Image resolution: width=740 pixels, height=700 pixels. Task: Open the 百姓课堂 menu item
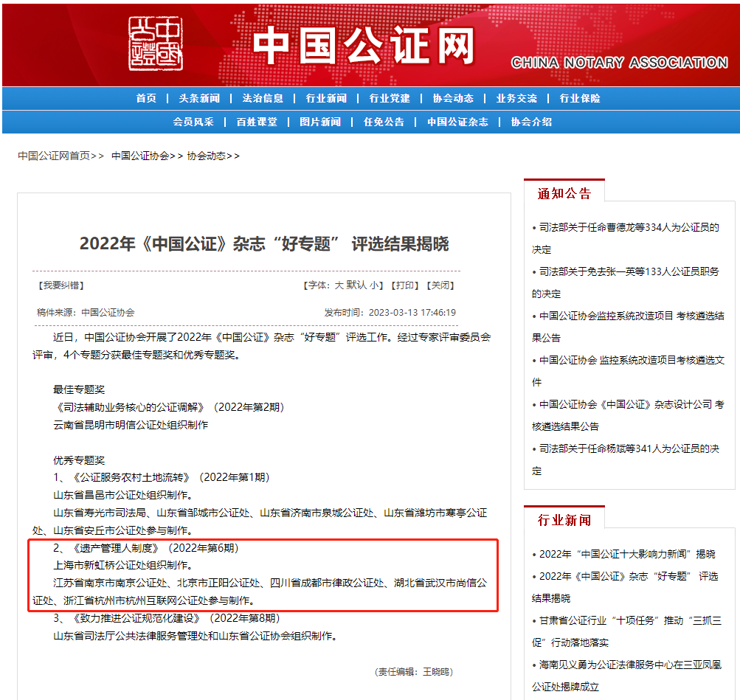point(257,122)
